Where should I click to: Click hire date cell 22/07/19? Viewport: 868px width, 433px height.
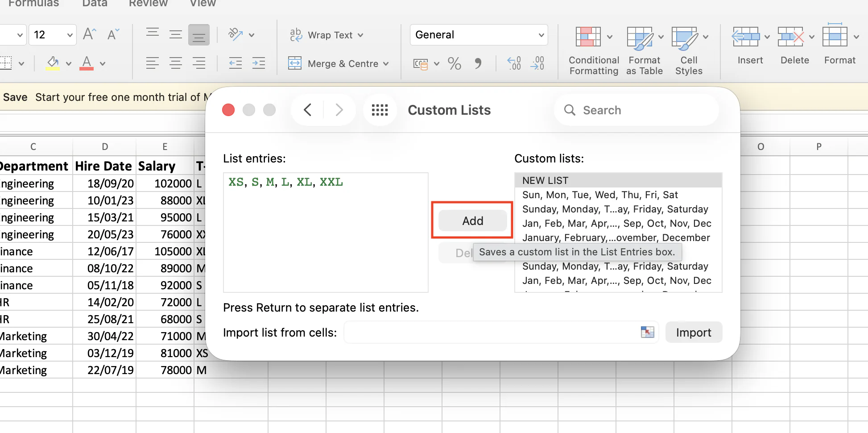click(104, 370)
